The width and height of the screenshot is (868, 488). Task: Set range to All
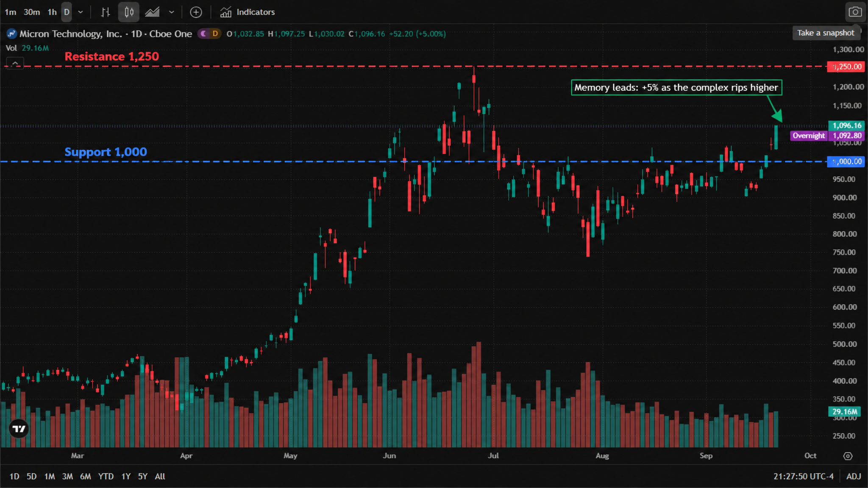click(x=160, y=477)
